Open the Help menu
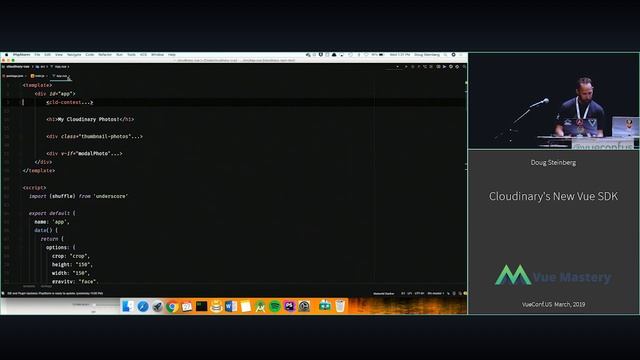The width and height of the screenshot is (640, 360). click(172, 55)
